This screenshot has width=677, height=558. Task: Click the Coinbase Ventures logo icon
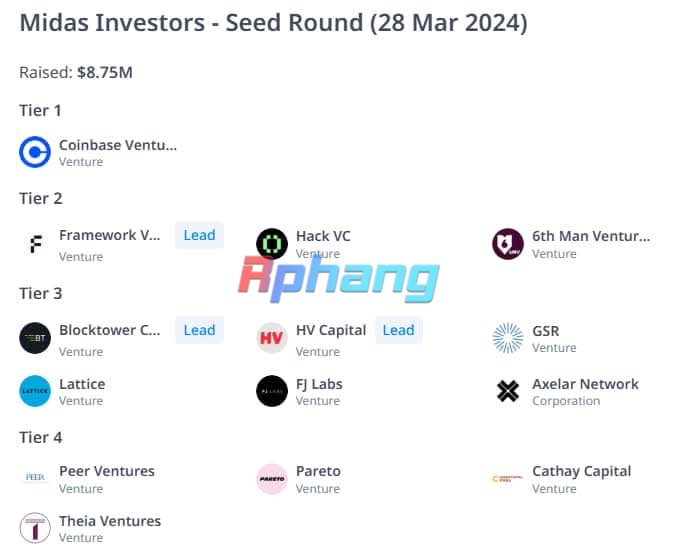pos(35,152)
